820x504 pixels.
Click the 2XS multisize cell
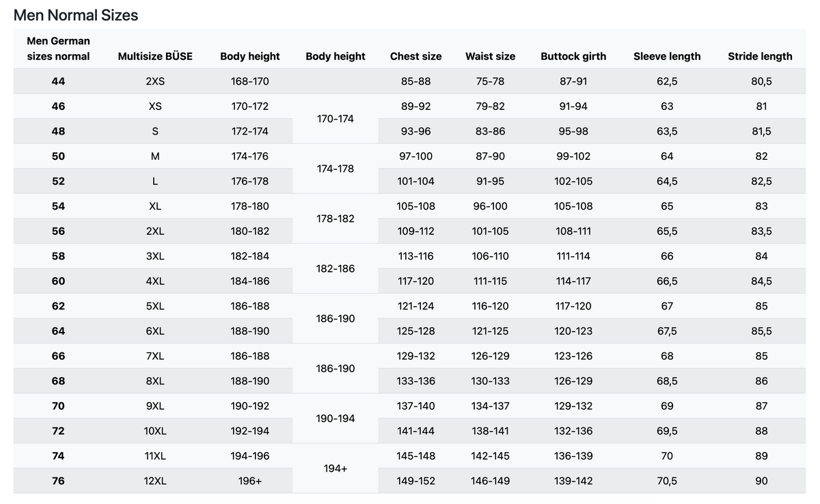[155, 81]
